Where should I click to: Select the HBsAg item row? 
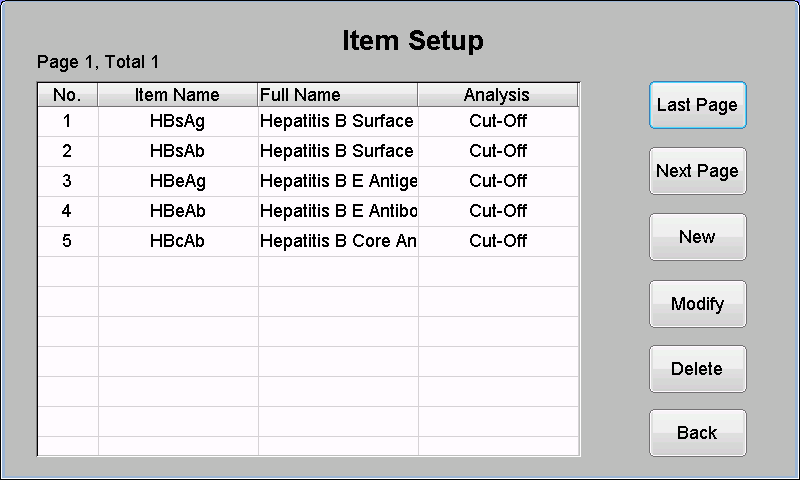[x=177, y=122]
